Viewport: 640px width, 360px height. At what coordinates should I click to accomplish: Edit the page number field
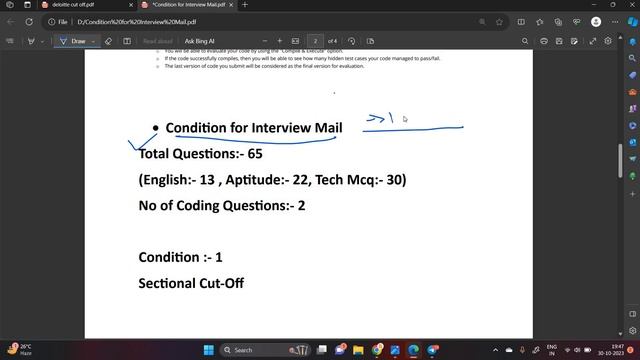(315, 41)
